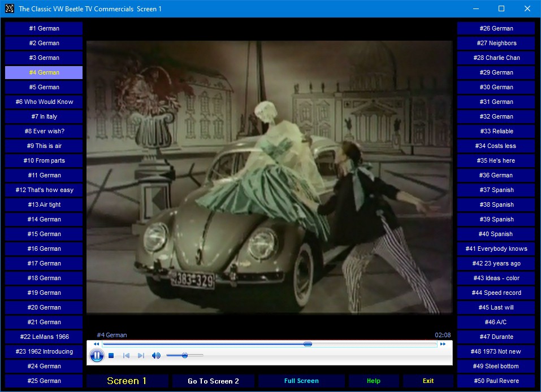541x392 pixels.
Task: Play #33 Reliable commercial
Action: pos(496,131)
